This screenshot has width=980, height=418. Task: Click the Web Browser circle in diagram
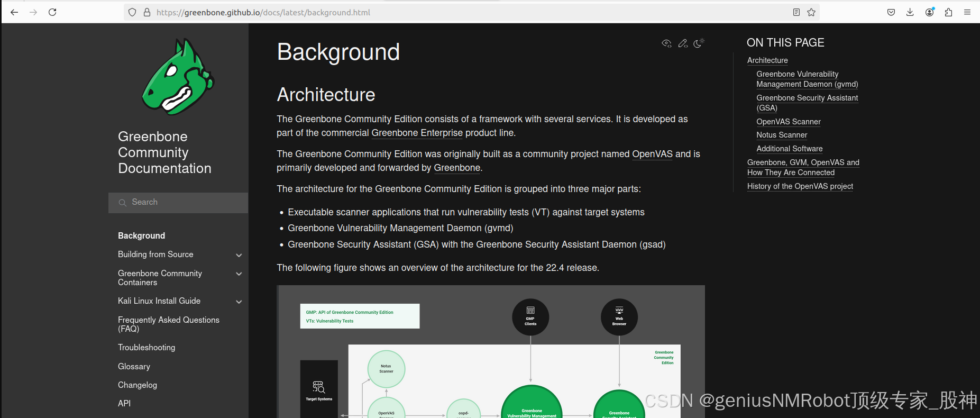coord(619,317)
